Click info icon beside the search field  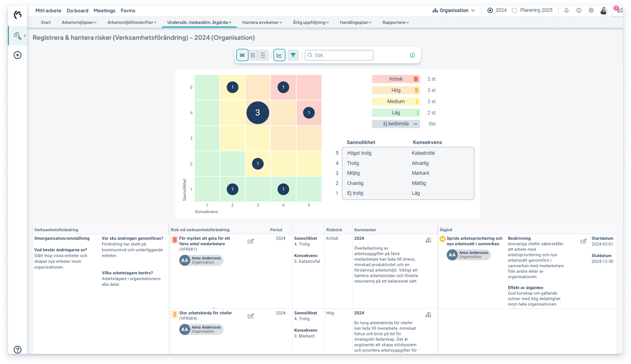tap(412, 55)
